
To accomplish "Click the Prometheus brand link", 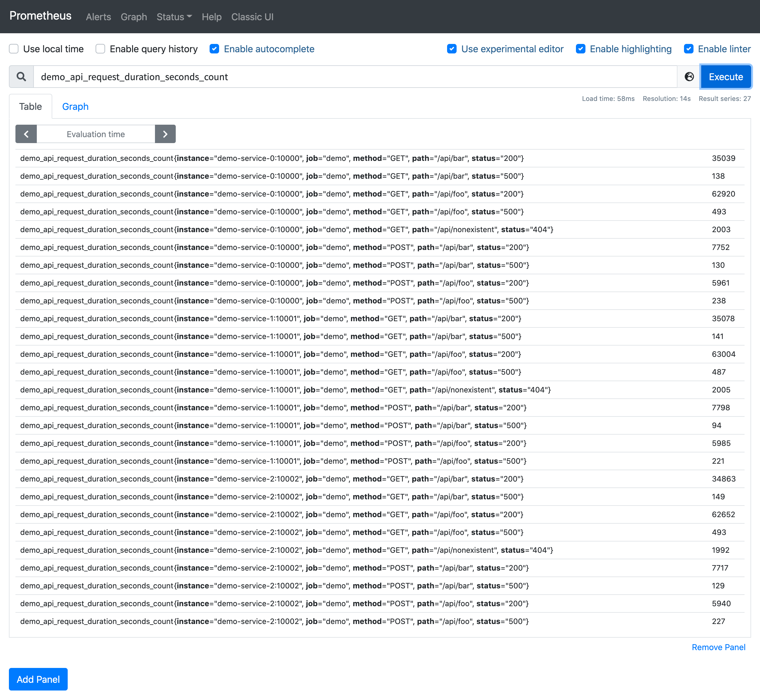I will (41, 16).
